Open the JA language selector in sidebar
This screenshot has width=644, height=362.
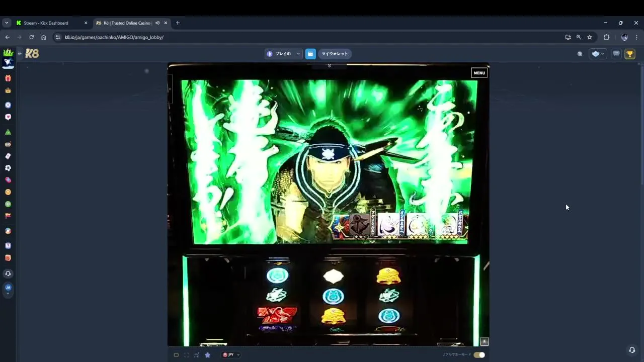tap(8, 289)
